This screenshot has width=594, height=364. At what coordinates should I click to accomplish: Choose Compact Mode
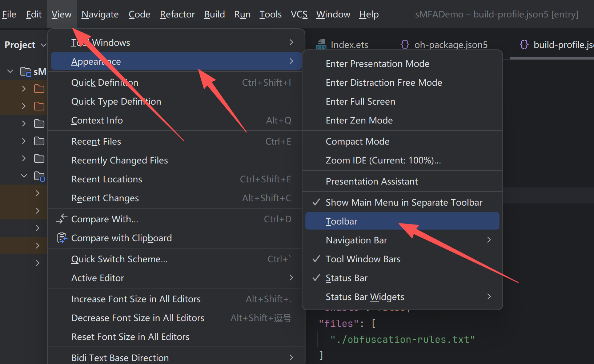click(402, 141)
